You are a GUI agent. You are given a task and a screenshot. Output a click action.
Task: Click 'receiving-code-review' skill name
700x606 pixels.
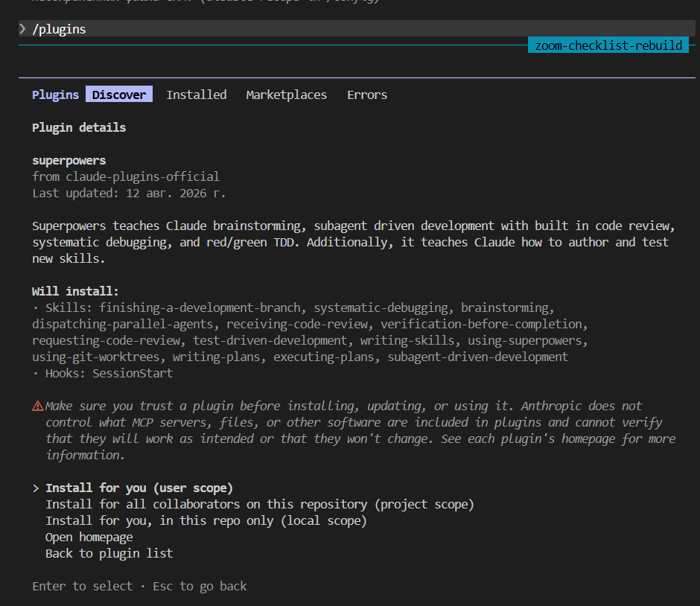(x=297, y=325)
